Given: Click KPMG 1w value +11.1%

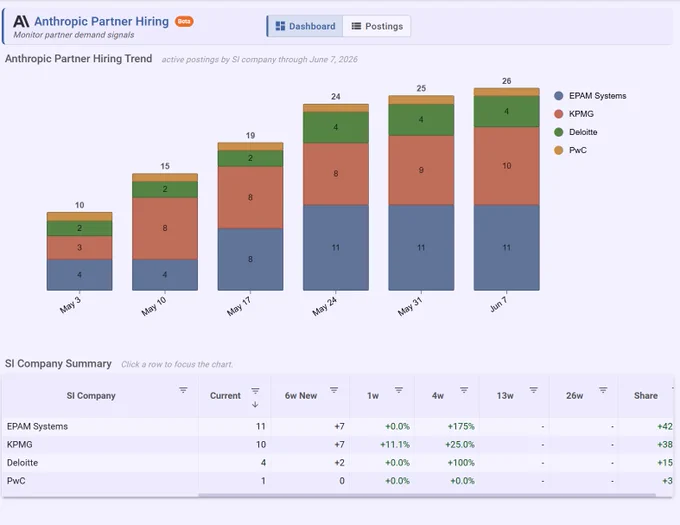Looking at the screenshot, I should tap(395, 445).
